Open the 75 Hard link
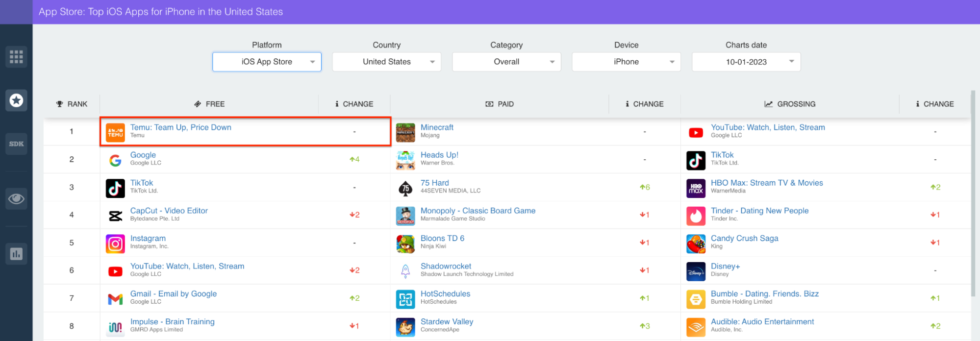Image resolution: width=980 pixels, height=341 pixels. [435, 183]
